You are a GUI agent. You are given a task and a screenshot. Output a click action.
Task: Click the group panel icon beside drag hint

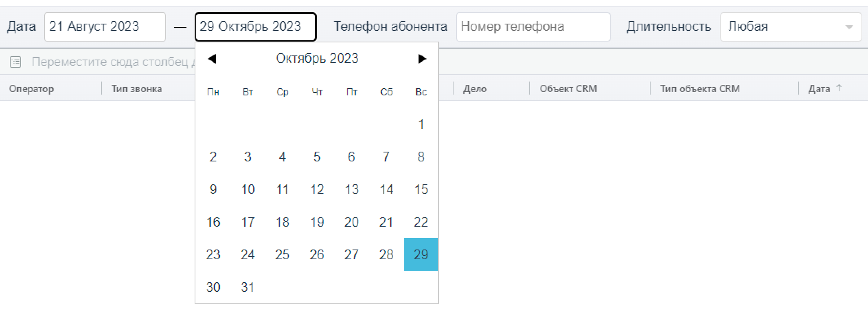15,62
